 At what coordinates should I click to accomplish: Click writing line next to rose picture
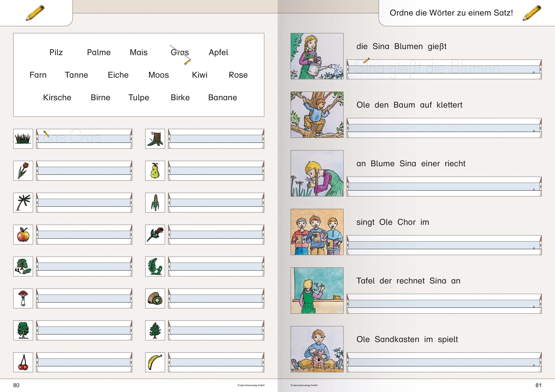point(216,234)
